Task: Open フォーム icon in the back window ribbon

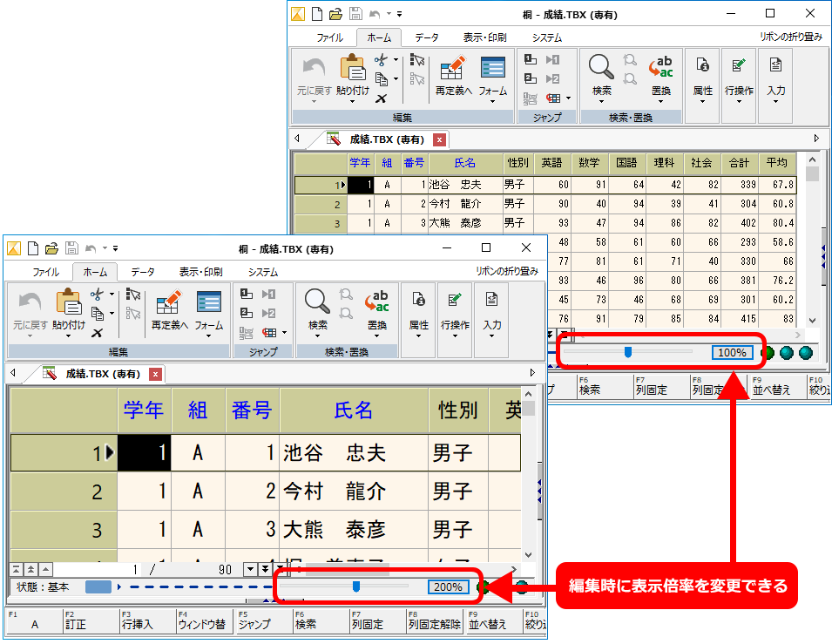Action: point(493,68)
